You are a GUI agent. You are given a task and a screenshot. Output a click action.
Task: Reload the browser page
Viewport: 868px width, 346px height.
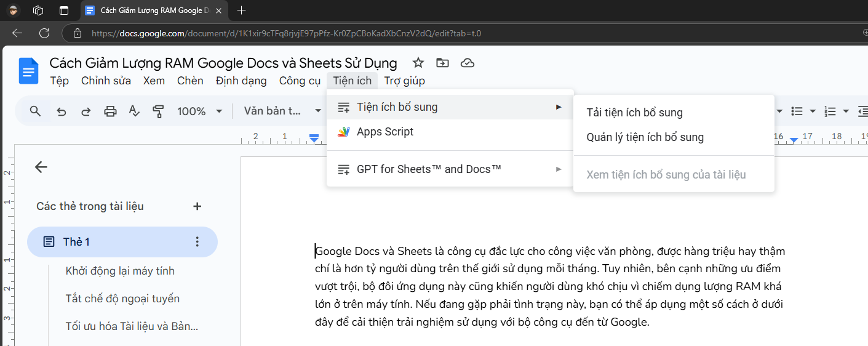(x=44, y=33)
